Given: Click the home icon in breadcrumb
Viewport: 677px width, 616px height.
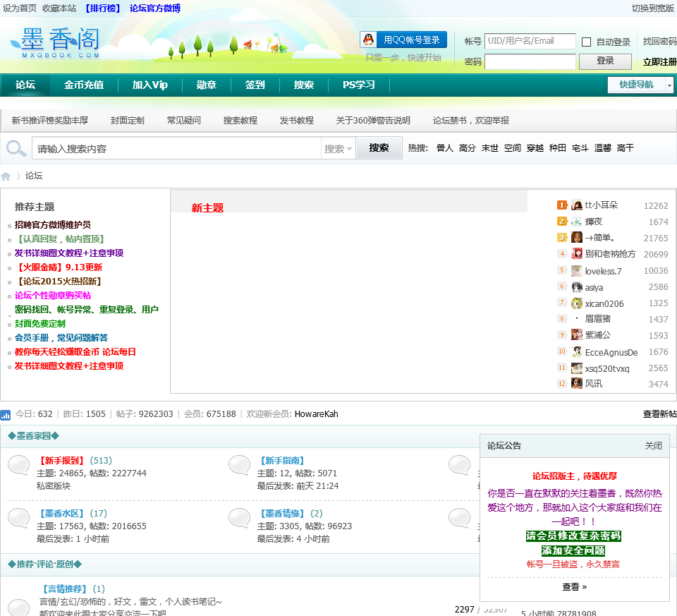Looking at the screenshot, I should click(x=6, y=176).
